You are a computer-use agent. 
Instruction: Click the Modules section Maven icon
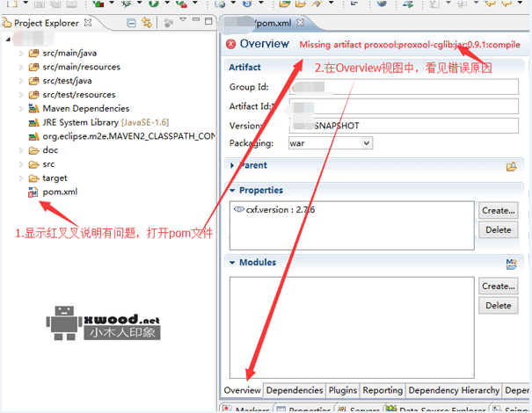(511, 264)
